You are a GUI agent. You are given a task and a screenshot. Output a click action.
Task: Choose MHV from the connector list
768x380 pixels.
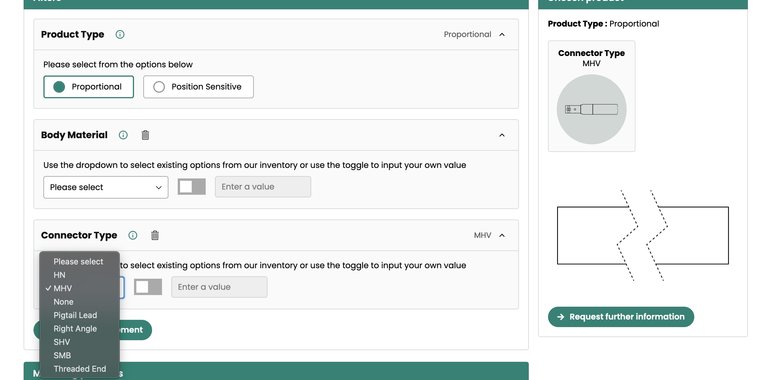(x=79, y=288)
